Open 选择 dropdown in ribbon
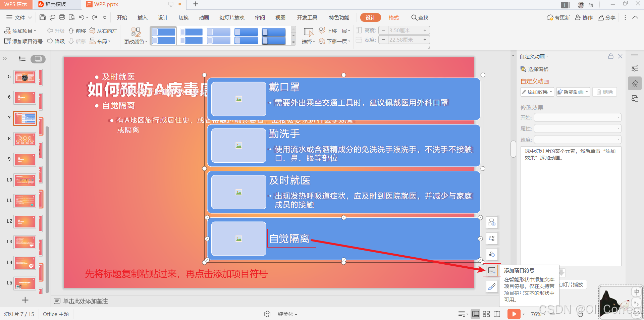644x320 pixels. (x=308, y=36)
